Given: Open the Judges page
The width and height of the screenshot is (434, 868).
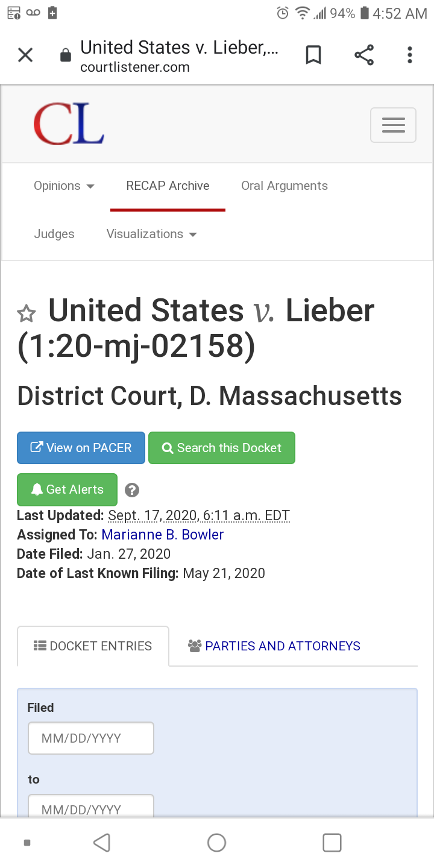Looking at the screenshot, I should [x=54, y=234].
